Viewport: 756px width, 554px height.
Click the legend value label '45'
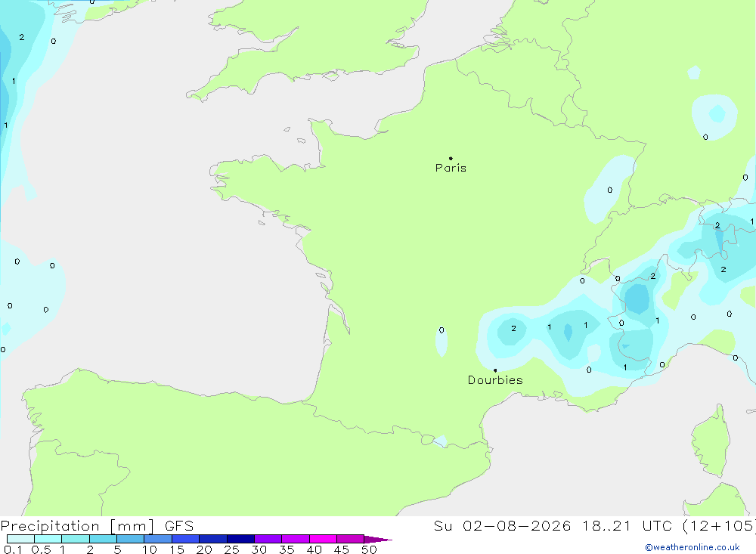pyautogui.click(x=342, y=549)
